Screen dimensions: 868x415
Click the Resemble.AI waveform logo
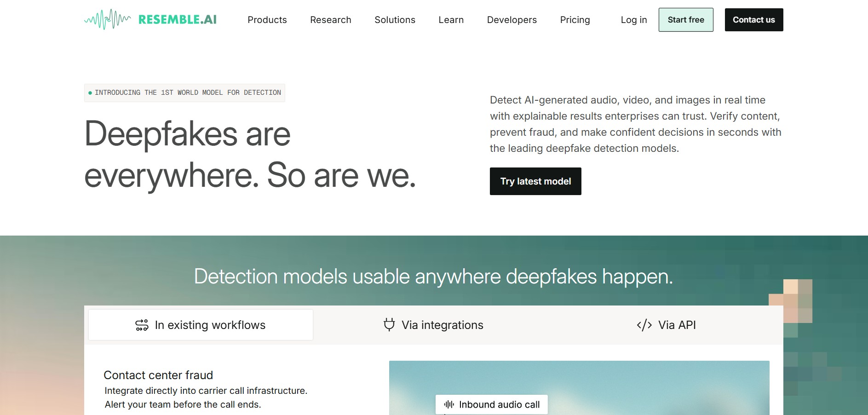(x=108, y=19)
